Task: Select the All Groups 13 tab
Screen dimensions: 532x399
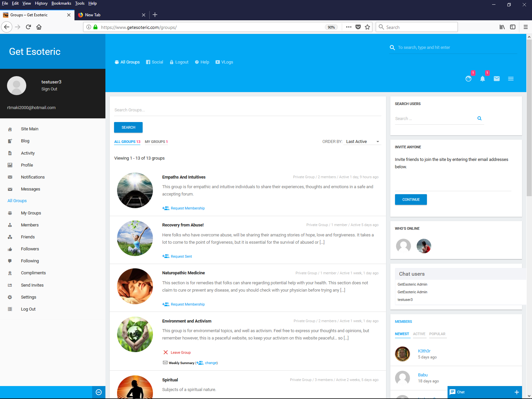Action: (127, 142)
